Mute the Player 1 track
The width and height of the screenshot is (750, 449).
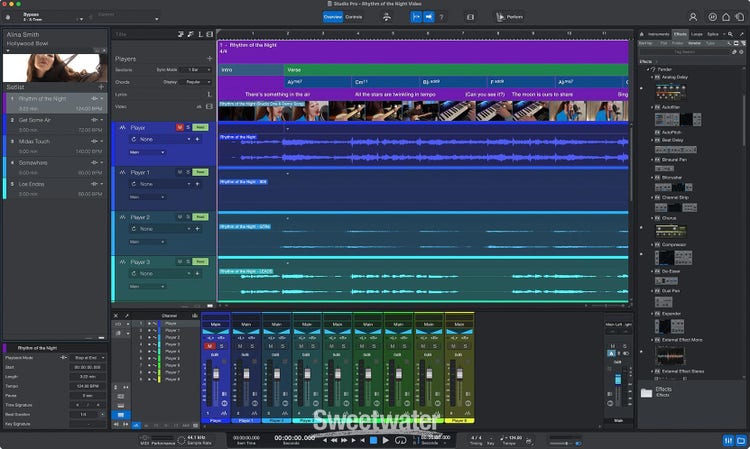[180, 172]
